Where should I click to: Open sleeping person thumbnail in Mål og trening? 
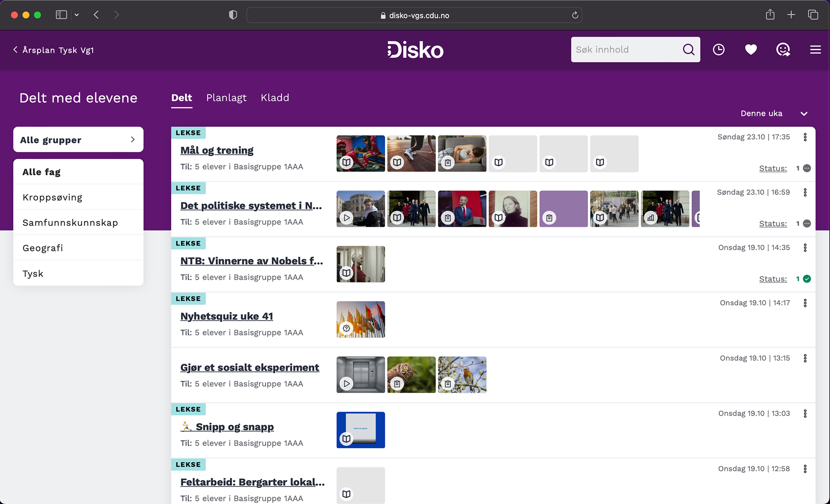coord(462,154)
